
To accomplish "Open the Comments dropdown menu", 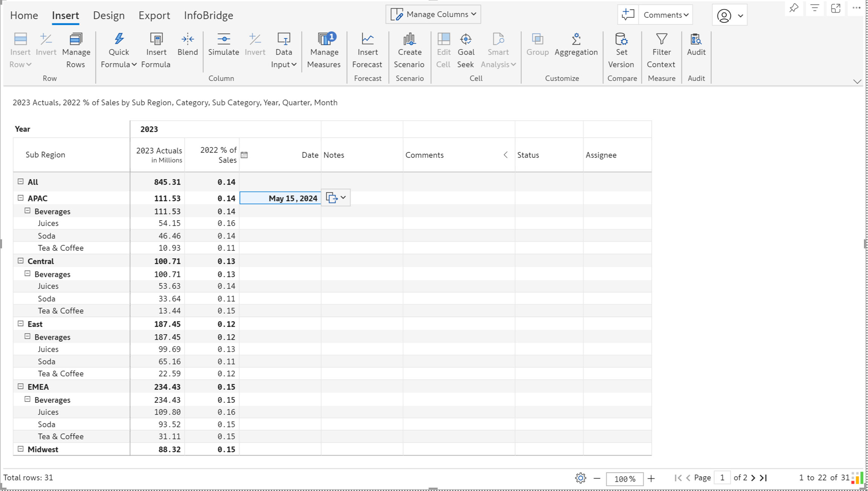I will click(x=666, y=15).
